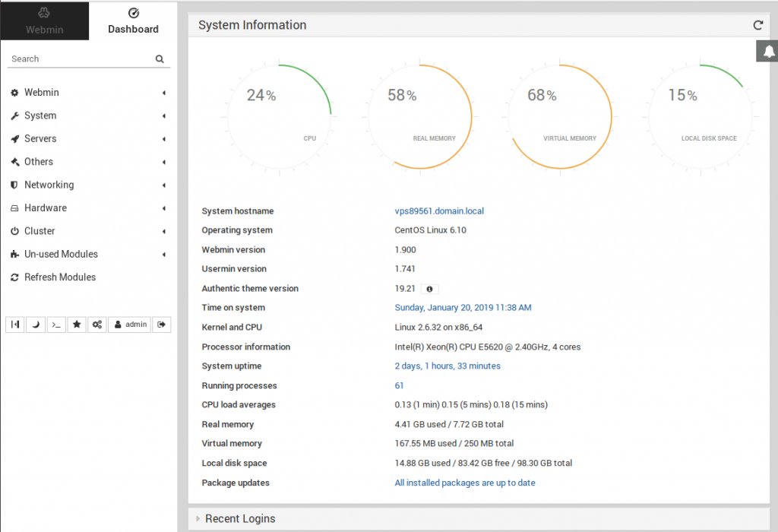
Task: Show Authentic theme details via info icon
Action: click(429, 289)
